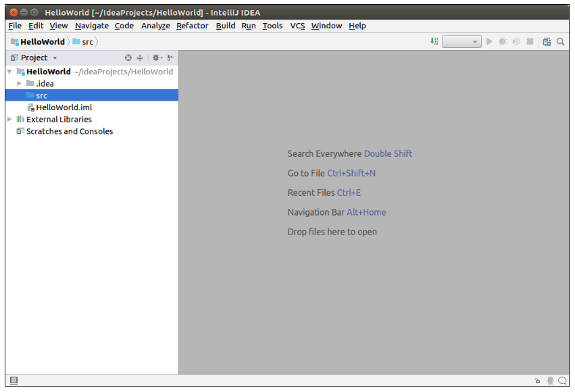Open the run configuration dropdown
Image resolution: width=575 pixels, height=392 pixels.
click(461, 41)
